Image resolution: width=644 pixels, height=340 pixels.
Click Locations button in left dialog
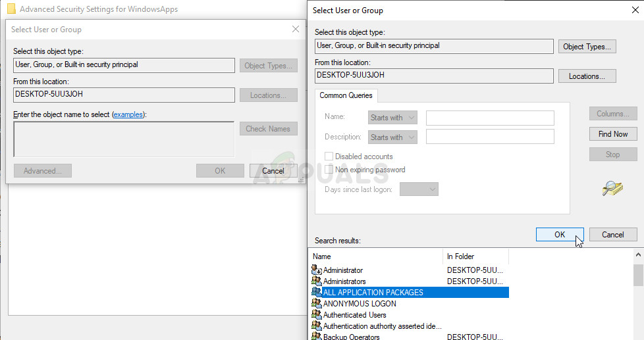click(269, 95)
